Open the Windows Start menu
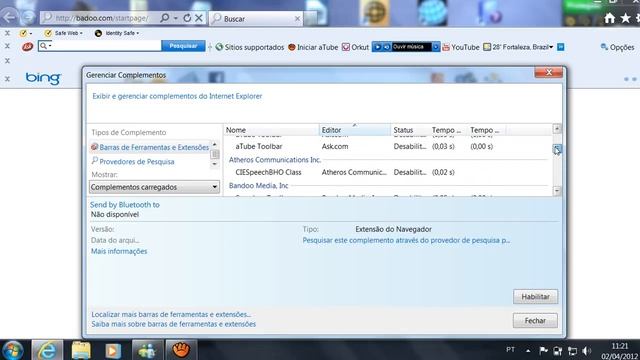The height and width of the screenshot is (360, 640). (x=13, y=350)
